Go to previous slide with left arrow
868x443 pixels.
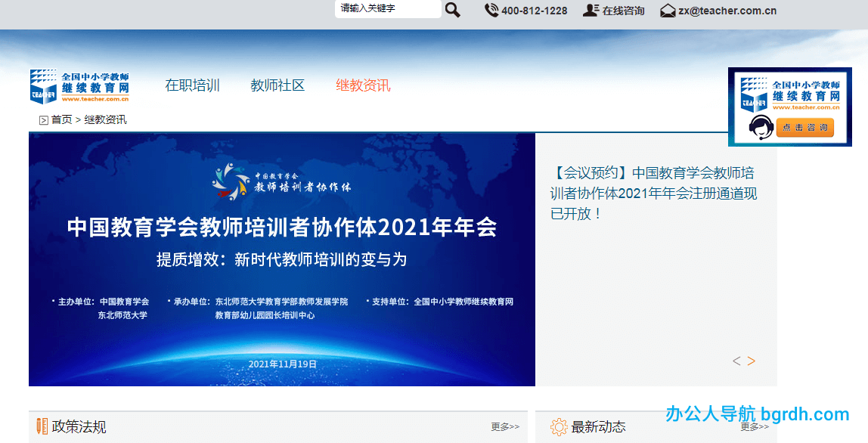(x=736, y=361)
